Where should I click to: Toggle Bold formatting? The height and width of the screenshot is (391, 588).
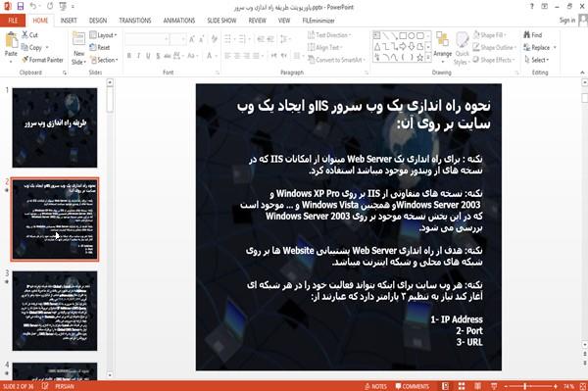coord(129,56)
